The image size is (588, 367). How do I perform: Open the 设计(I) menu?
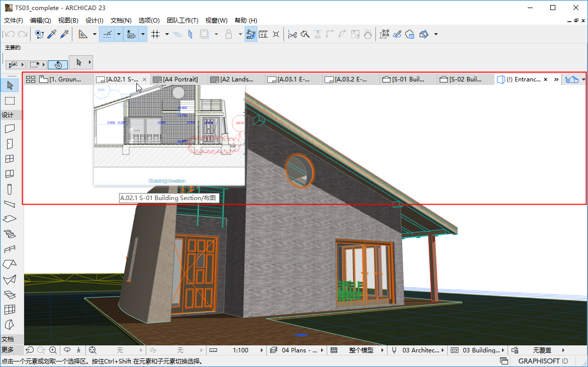[x=94, y=21]
